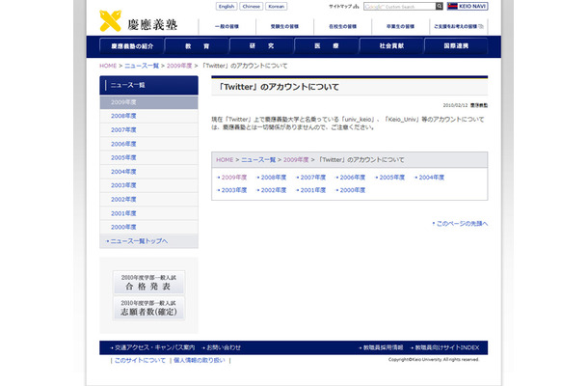Click ニュース一覧 in the top breadcrumb
The height and width of the screenshot is (386, 588).
[142, 66]
